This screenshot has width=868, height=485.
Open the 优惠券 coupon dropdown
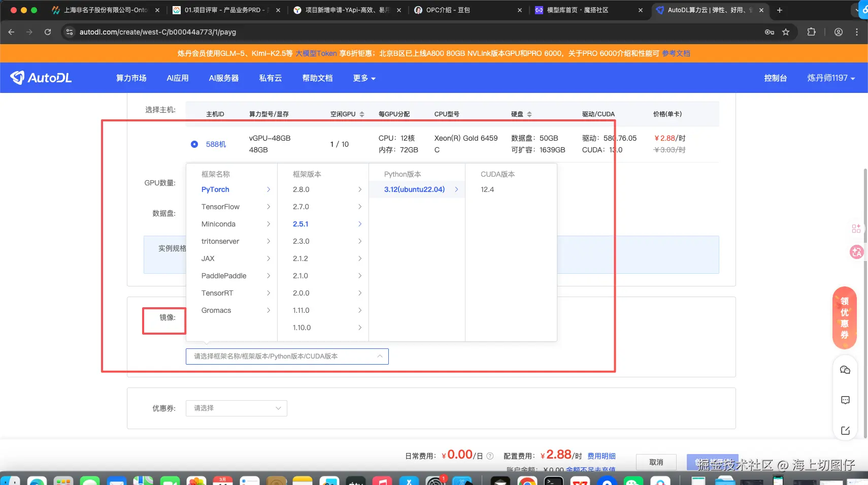pos(237,408)
